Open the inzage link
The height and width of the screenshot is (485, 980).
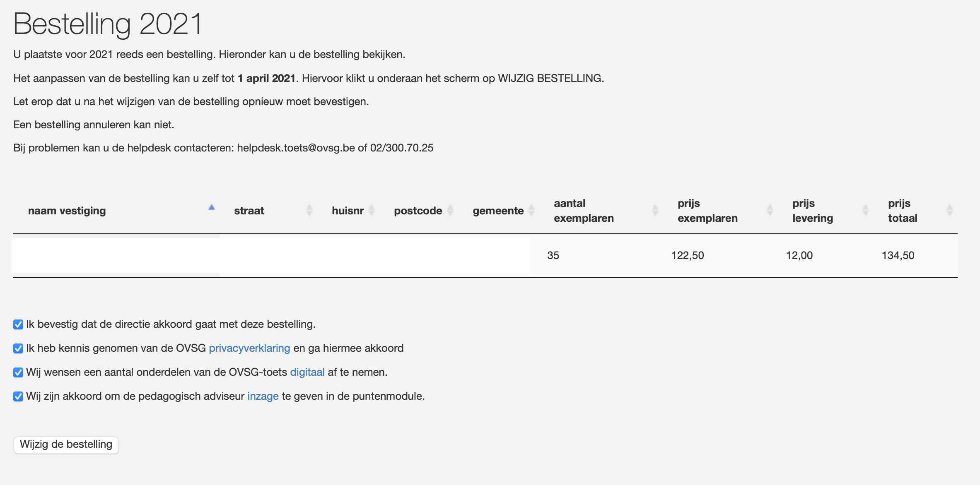(263, 396)
